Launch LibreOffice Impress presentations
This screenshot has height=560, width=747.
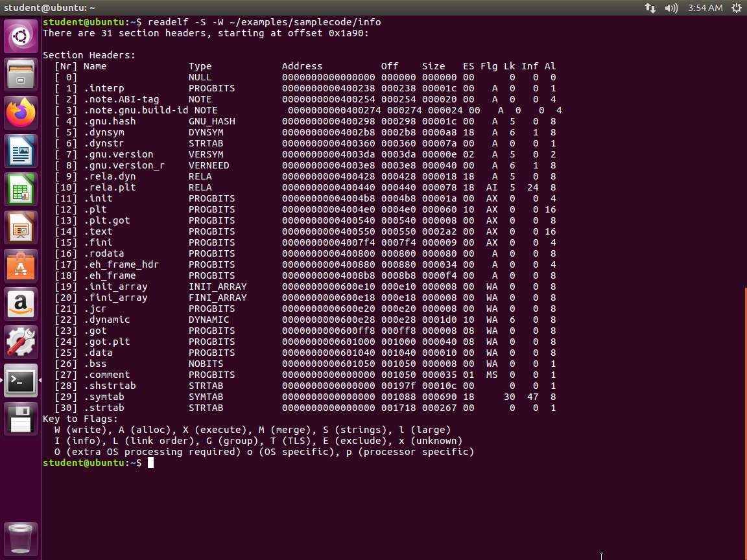(21, 228)
